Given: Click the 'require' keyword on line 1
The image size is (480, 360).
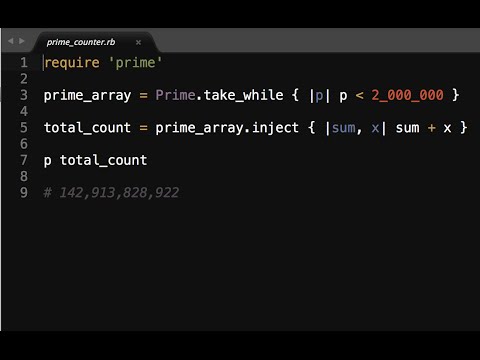Looking at the screenshot, I should tap(72, 63).
